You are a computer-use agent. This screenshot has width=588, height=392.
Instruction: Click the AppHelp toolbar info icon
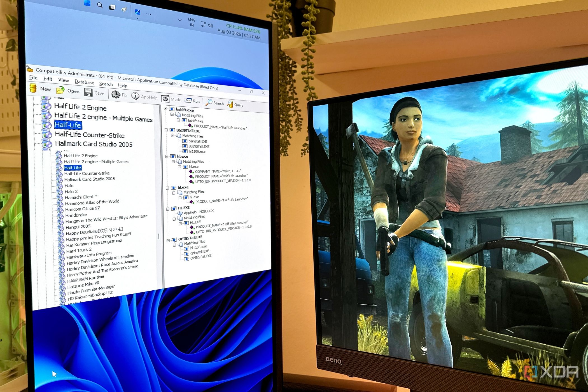pos(135,96)
